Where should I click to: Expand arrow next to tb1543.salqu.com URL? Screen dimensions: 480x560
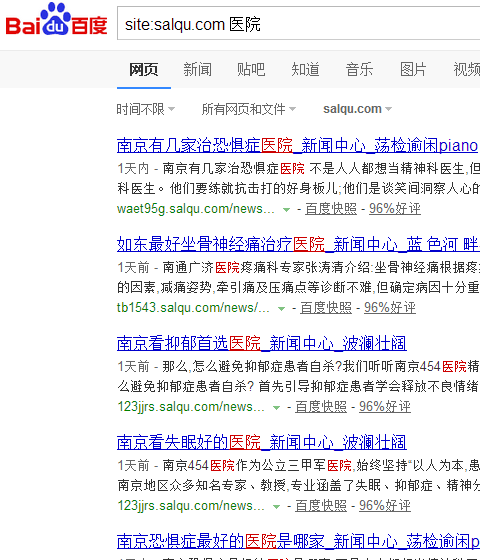[x=281, y=309]
